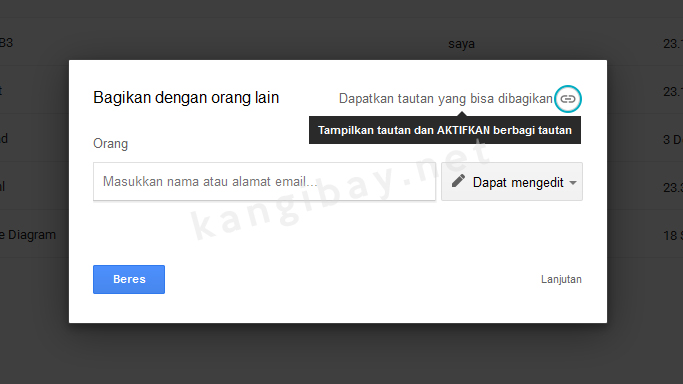Open the Lanjutan advanced link

pyautogui.click(x=561, y=279)
